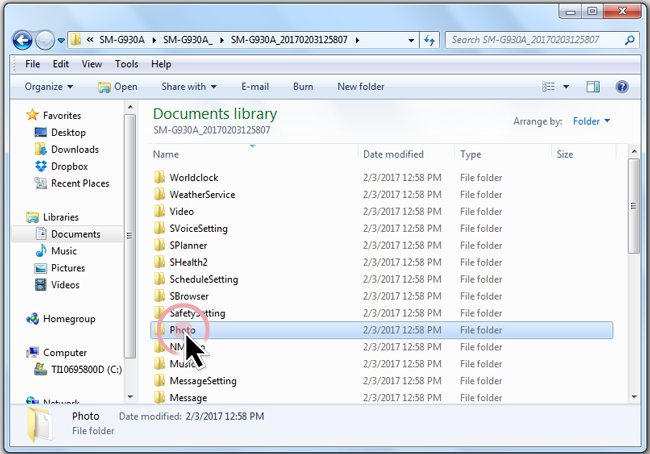Open the recent pages dropdown arrow

(x=61, y=41)
